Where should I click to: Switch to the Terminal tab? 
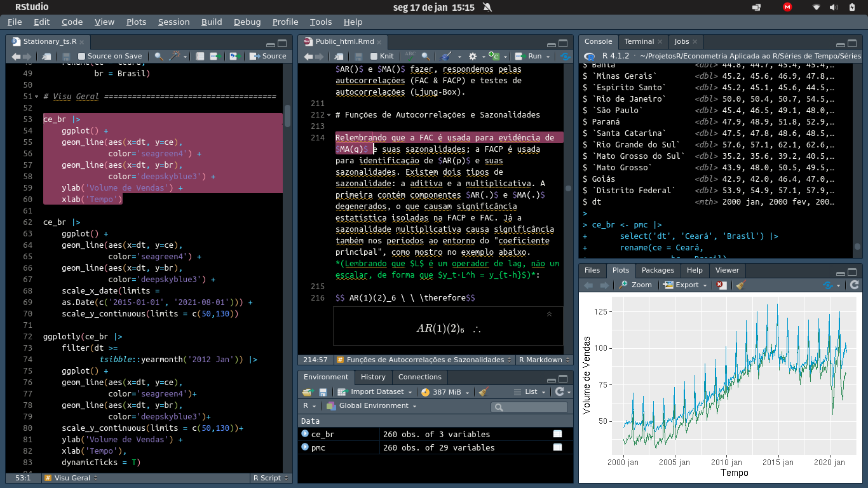(639, 41)
